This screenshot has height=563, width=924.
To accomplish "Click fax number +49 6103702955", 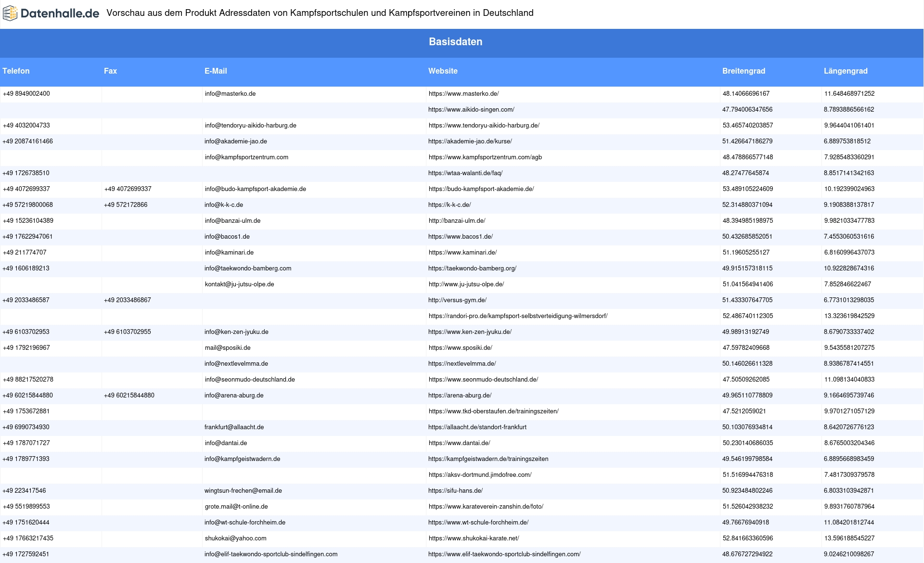I will pyautogui.click(x=128, y=332).
